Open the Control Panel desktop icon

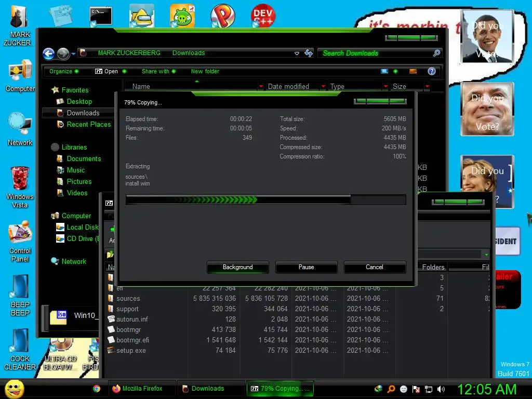[x=20, y=241]
